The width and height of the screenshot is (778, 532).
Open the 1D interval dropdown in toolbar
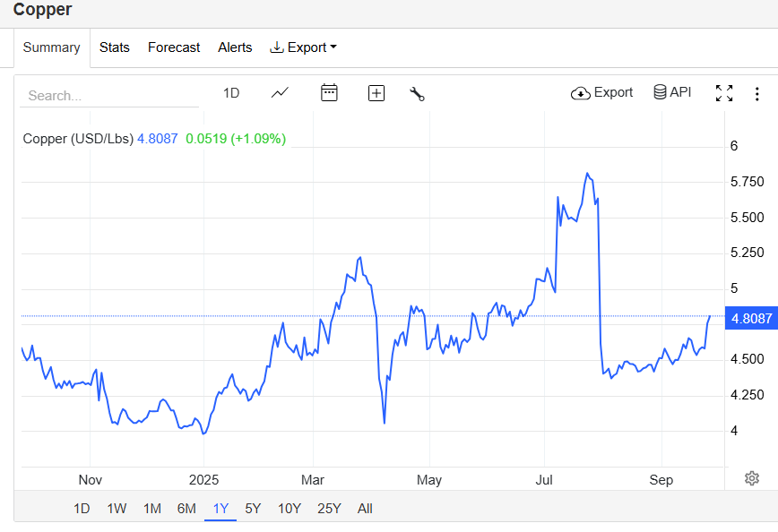click(x=231, y=93)
